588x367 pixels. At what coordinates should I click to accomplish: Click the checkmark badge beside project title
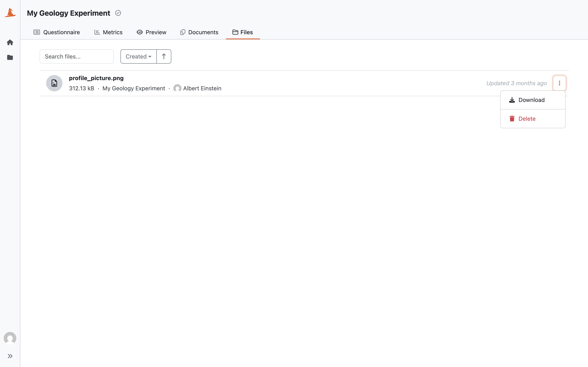click(x=118, y=13)
